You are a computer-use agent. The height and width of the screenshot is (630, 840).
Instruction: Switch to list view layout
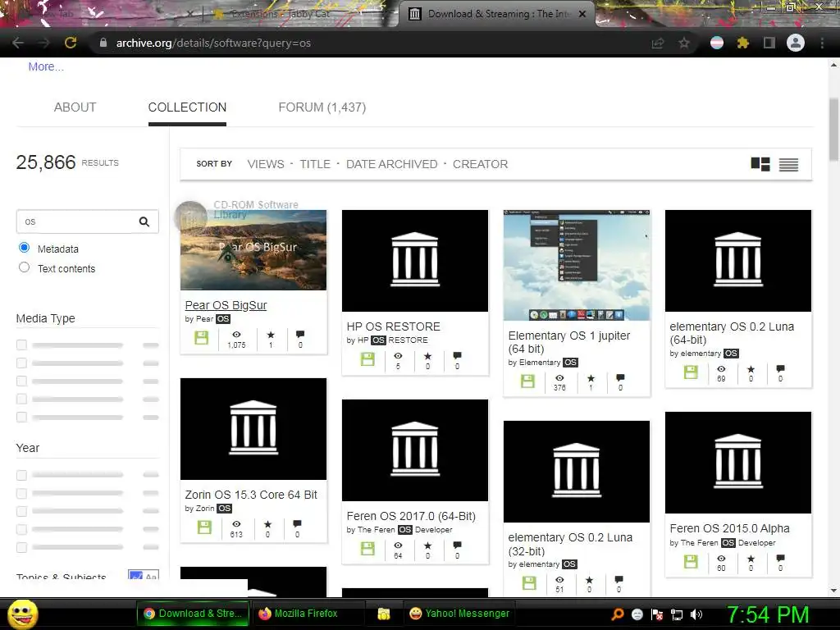click(x=788, y=164)
